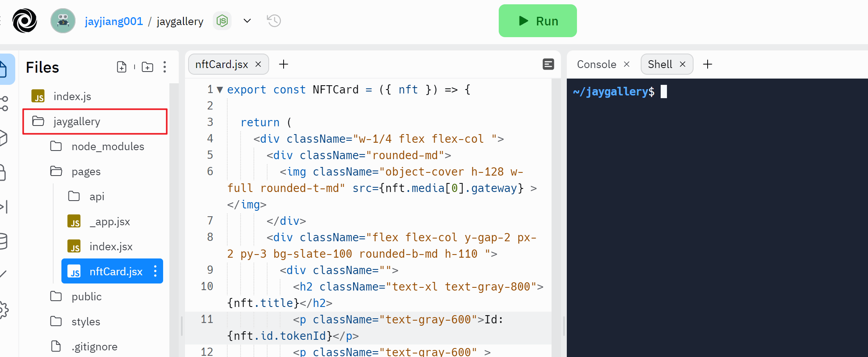Switch to the Console tab

(x=596, y=64)
